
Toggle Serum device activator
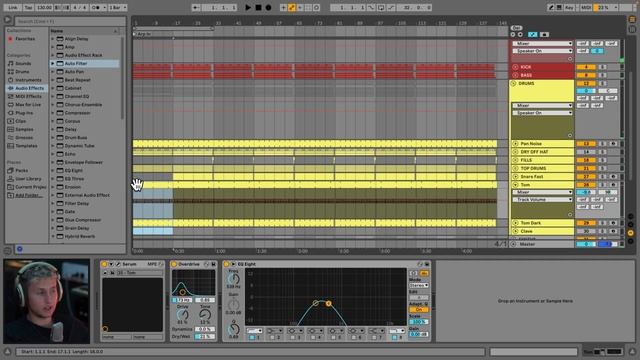click(x=104, y=264)
